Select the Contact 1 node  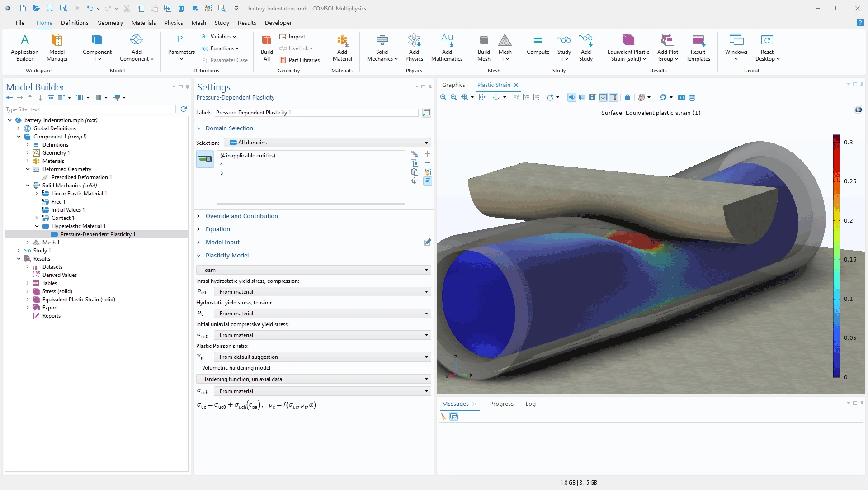click(x=62, y=218)
